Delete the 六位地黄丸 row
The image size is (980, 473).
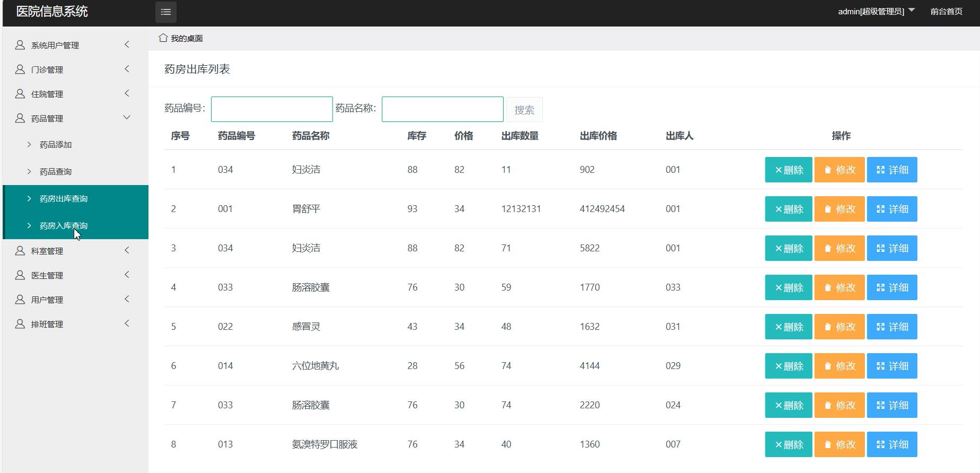pyautogui.click(x=789, y=366)
